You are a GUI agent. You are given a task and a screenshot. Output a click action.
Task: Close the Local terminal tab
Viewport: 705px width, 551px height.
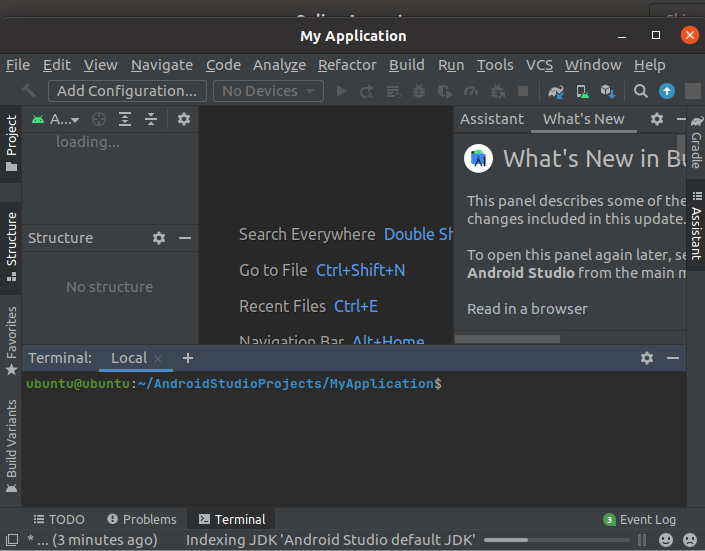point(158,359)
